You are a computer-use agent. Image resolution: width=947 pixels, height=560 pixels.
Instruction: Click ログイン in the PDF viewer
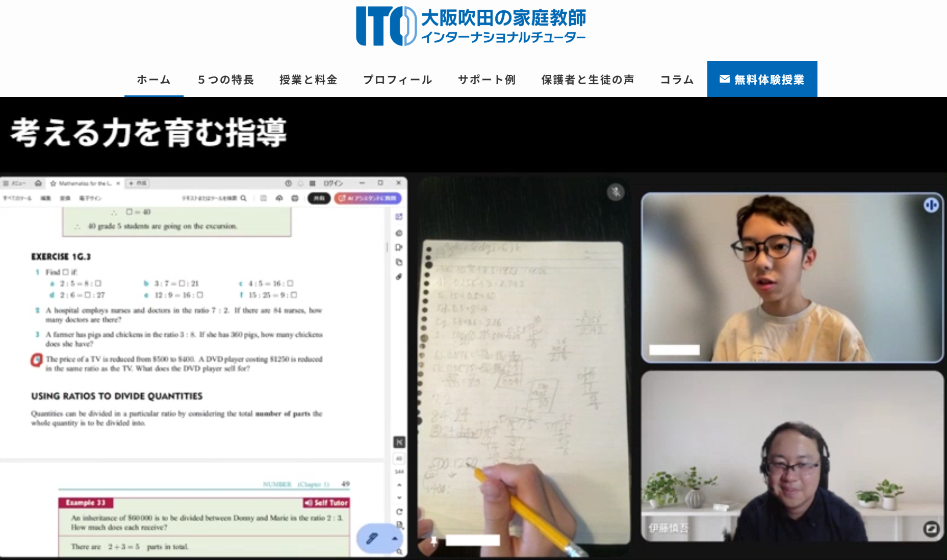(x=333, y=183)
